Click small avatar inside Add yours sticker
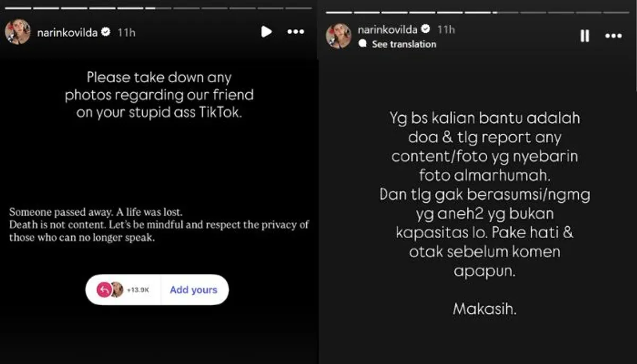Screen dimensions: 637x364 116,290
